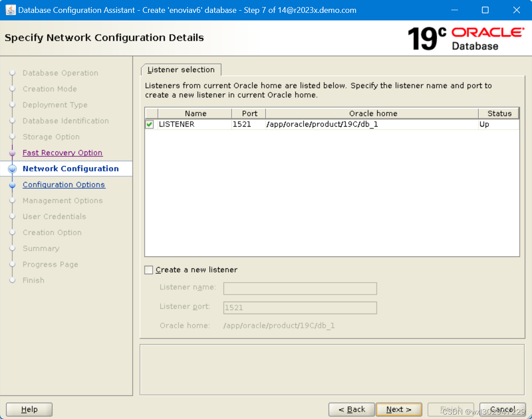The height and width of the screenshot is (419, 532).
Task: Select the Listener selection tab
Action: click(x=181, y=70)
